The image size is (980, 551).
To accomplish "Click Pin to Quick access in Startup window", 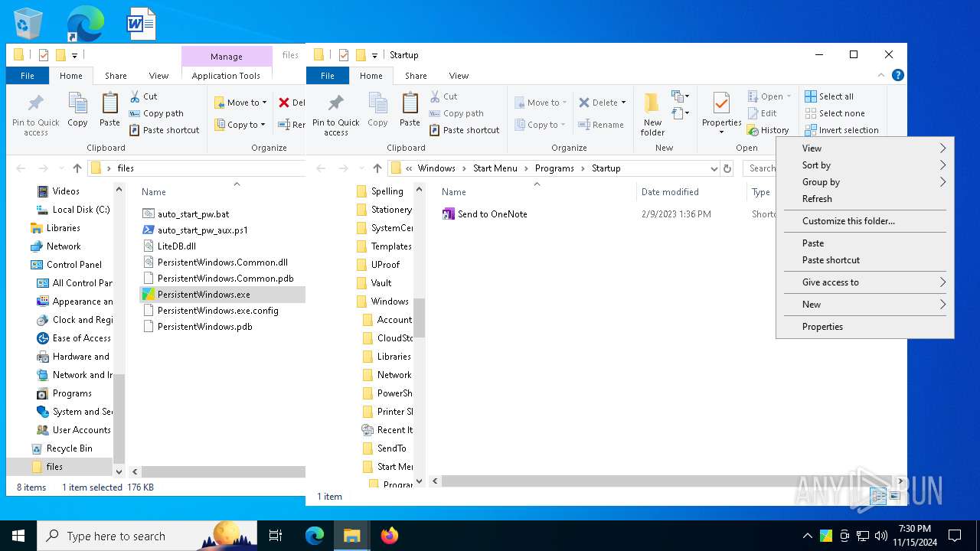I will (x=336, y=115).
